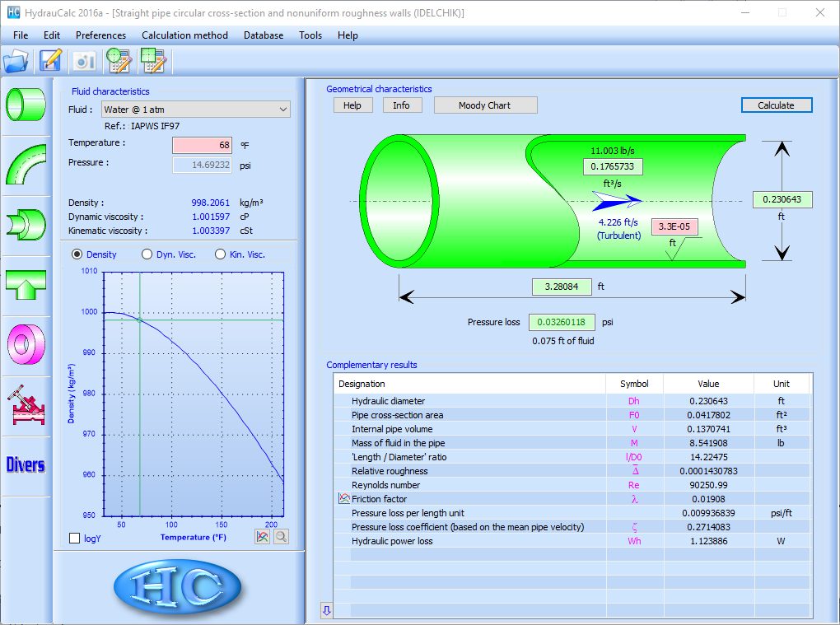Open the Fluid selection dropdown
The height and width of the screenshot is (625, 840).
tap(195, 110)
